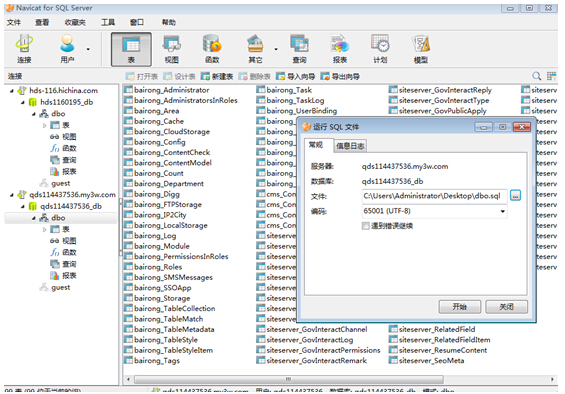The height and width of the screenshot is (394, 565).
Task: Open the 视图 view toolbar icon
Action: coord(172,49)
